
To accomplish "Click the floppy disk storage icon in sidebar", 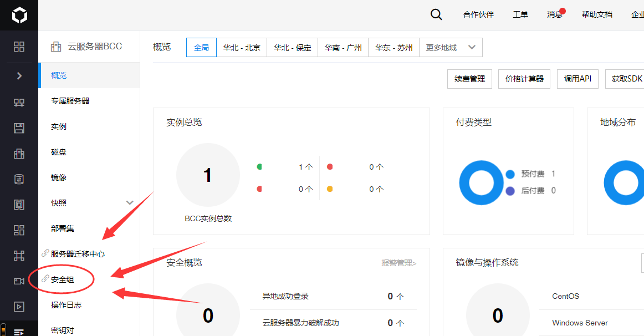I will pyautogui.click(x=19, y=128).
